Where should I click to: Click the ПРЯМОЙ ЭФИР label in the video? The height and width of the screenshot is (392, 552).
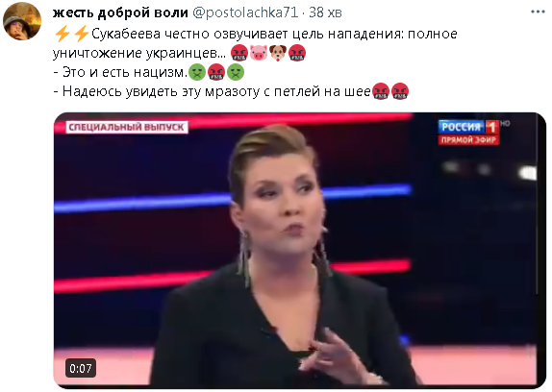point(468,140)
